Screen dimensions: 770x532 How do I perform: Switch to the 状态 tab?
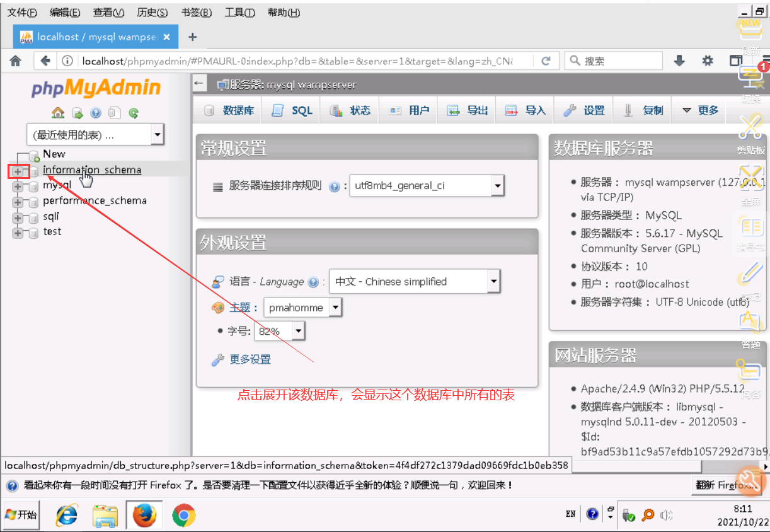point(350,110)
